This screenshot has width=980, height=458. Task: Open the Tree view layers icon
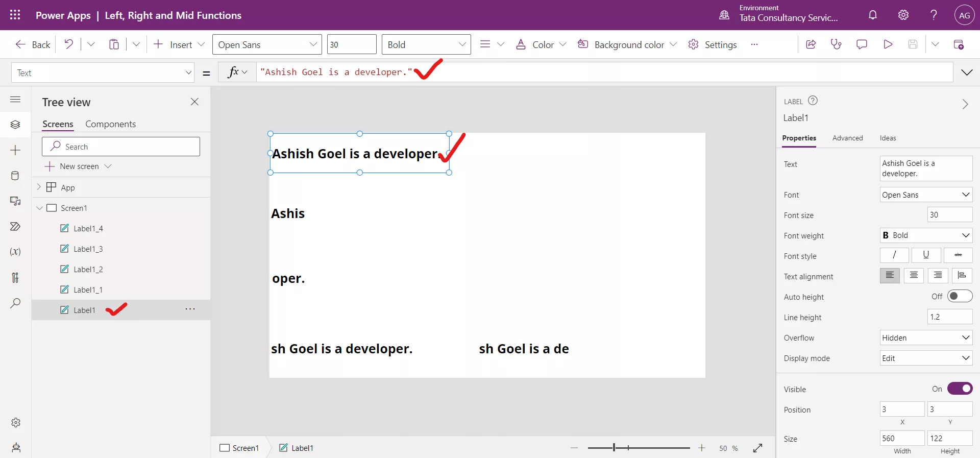point(15,125)
